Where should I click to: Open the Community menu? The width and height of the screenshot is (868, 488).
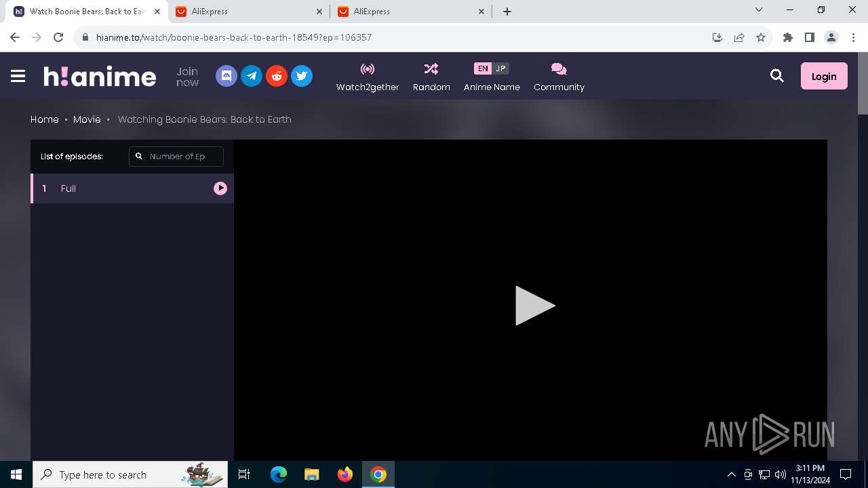click(x=559, y=77)
